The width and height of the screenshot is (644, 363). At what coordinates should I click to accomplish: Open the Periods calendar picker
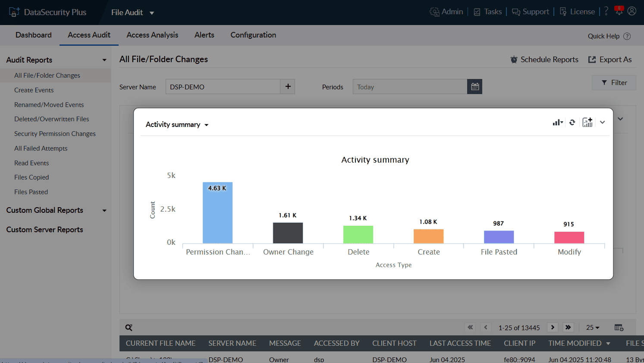tap(475, 86)
